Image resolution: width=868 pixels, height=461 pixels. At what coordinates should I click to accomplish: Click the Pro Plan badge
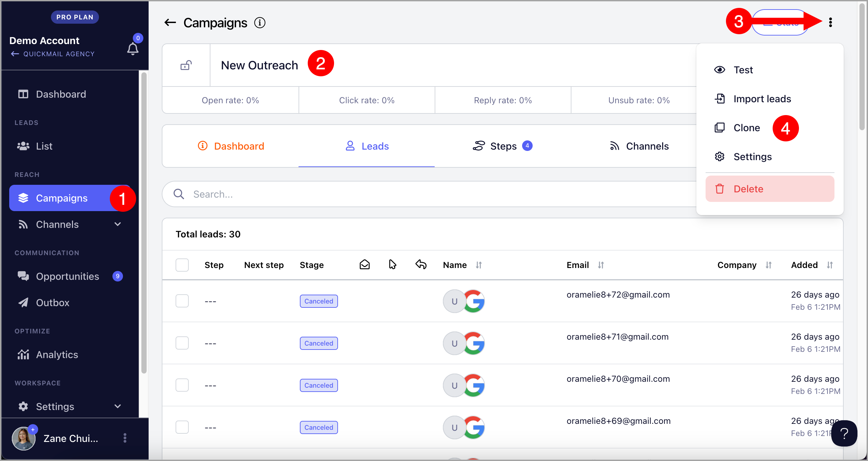(x=75, y=17)
